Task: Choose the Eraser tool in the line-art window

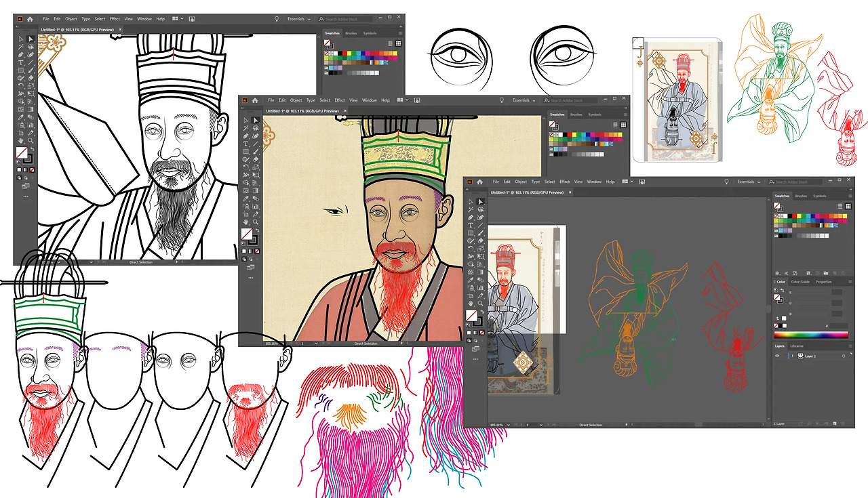Action: [x=31, y=78]
